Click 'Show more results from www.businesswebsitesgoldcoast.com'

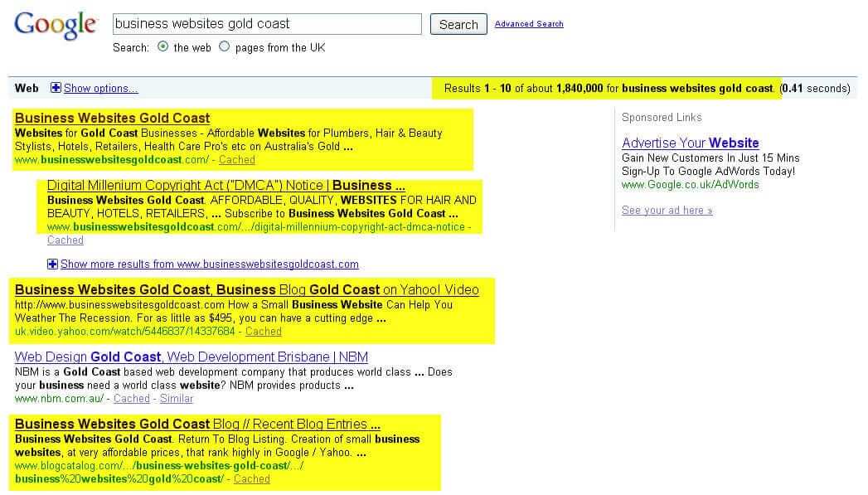tap(209, 264)
